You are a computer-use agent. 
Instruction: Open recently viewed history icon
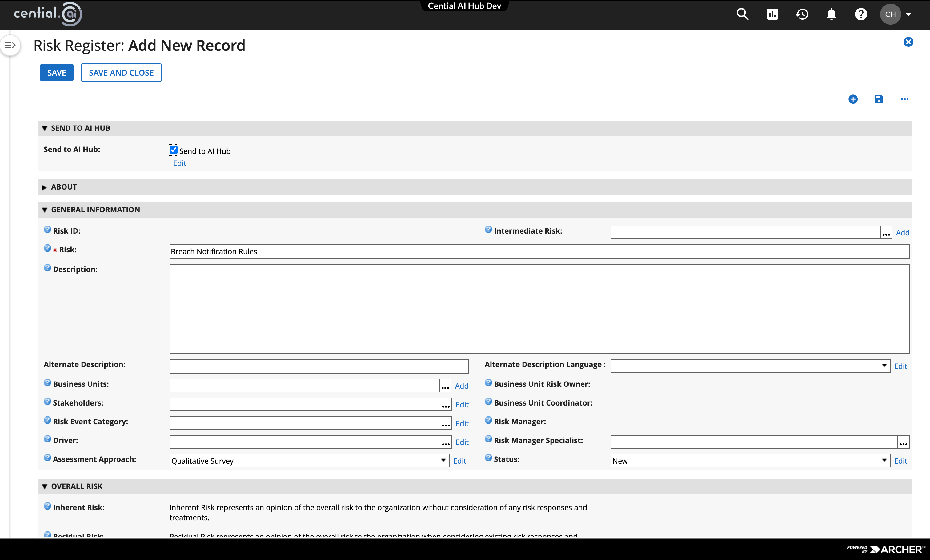point(802,14)
